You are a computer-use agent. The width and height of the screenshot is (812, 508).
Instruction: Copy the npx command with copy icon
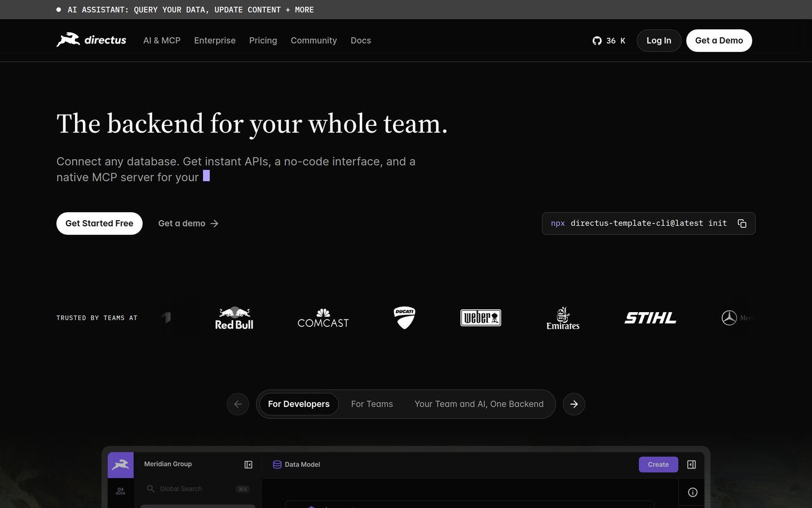point(742,224)
